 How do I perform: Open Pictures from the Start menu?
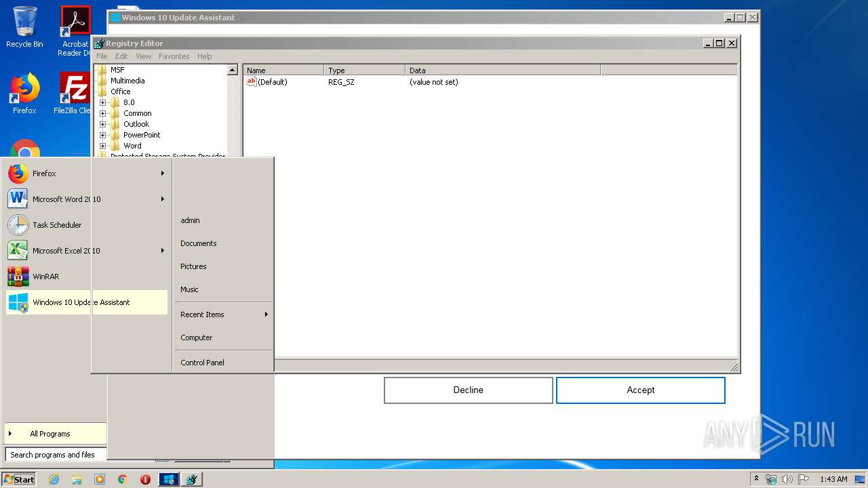pyautogui.click(x=193, y=266)
